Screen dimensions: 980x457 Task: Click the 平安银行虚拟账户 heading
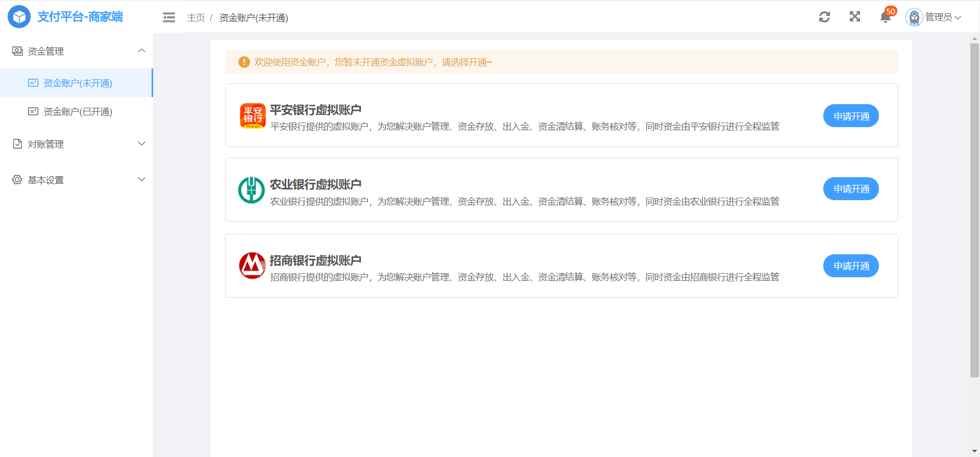[315, 110]
